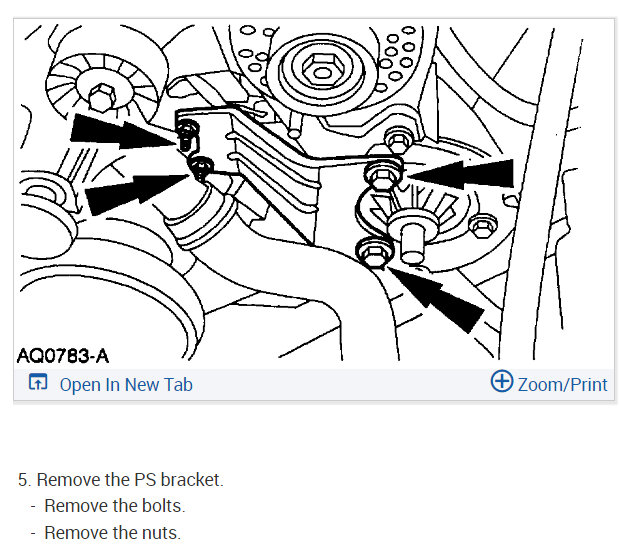Screen dimensions: 619x554
Task: Click the Zoom/Print plus-circle icon
Action: tap(502, 381)
